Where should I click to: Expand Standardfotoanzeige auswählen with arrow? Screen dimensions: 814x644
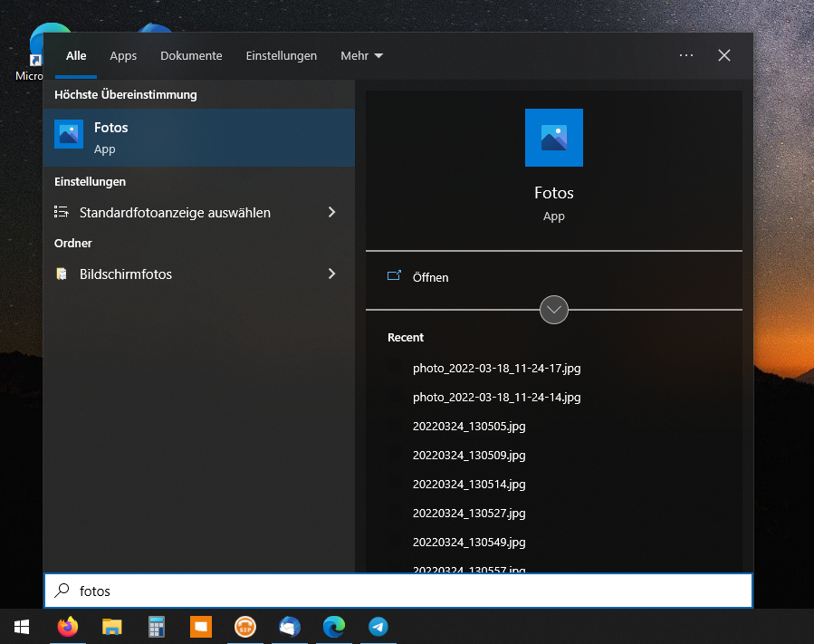(x=331, y=212)
